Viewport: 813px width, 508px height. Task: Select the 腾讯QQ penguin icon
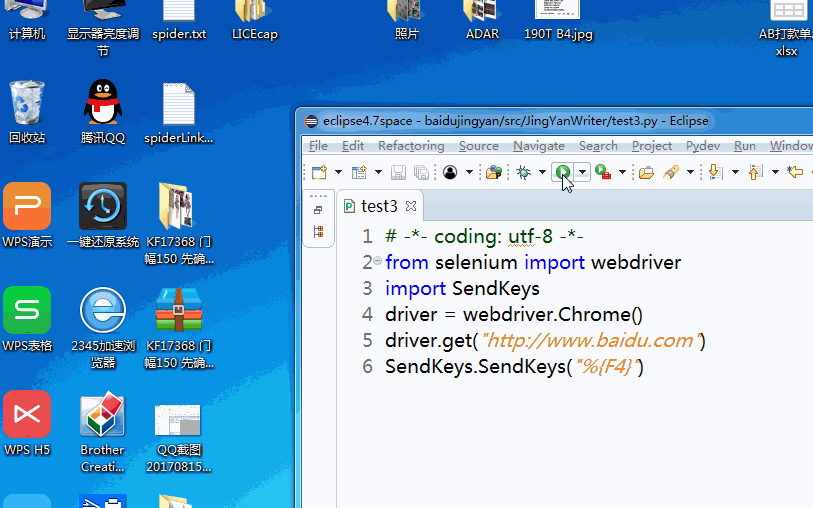(x=103, y=113)
